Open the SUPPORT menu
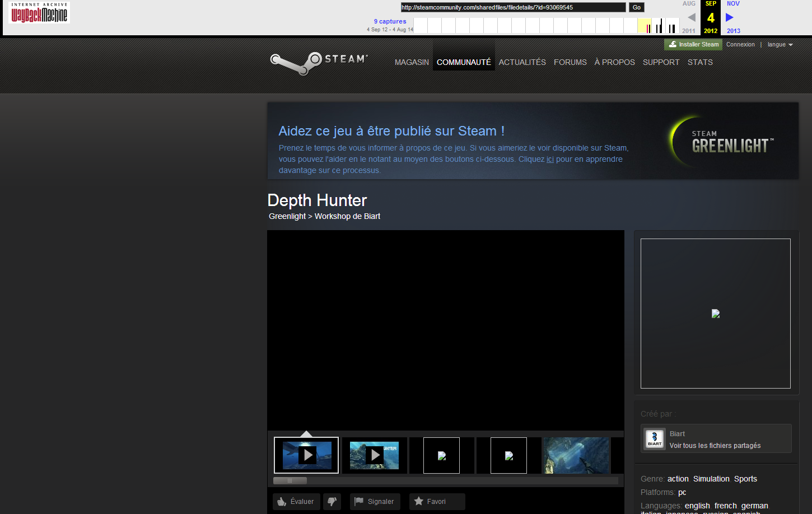The height and width of the screenshot is (514, 812). click(x=661, y=62)
